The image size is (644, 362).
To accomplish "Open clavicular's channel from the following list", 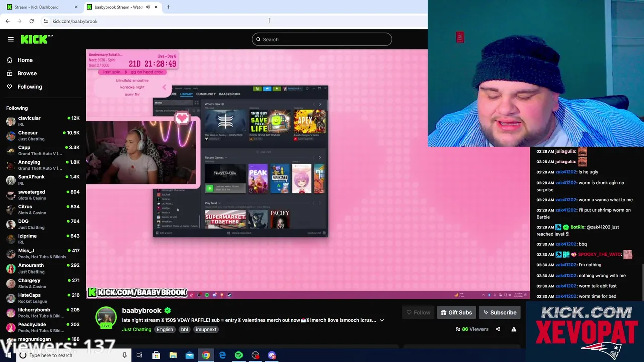I will (43, 121).
